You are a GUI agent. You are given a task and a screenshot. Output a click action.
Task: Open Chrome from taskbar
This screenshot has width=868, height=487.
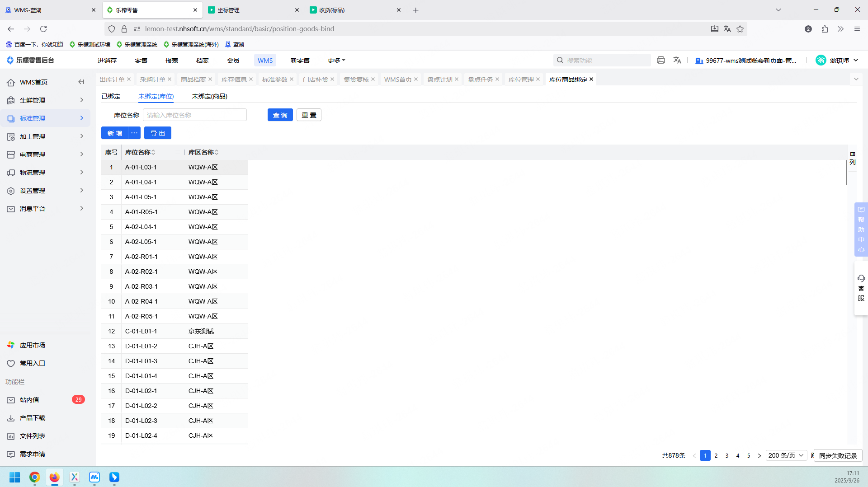[x=35, y=477]
